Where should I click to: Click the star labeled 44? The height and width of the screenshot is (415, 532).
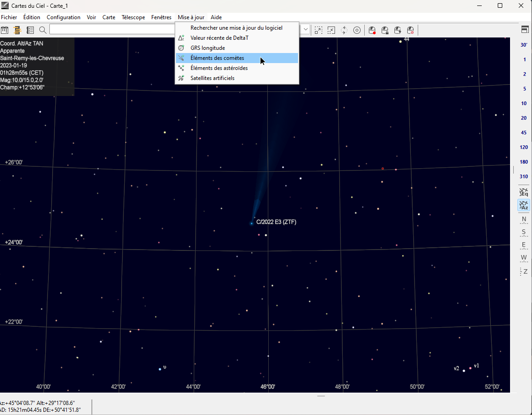(400, 42)
